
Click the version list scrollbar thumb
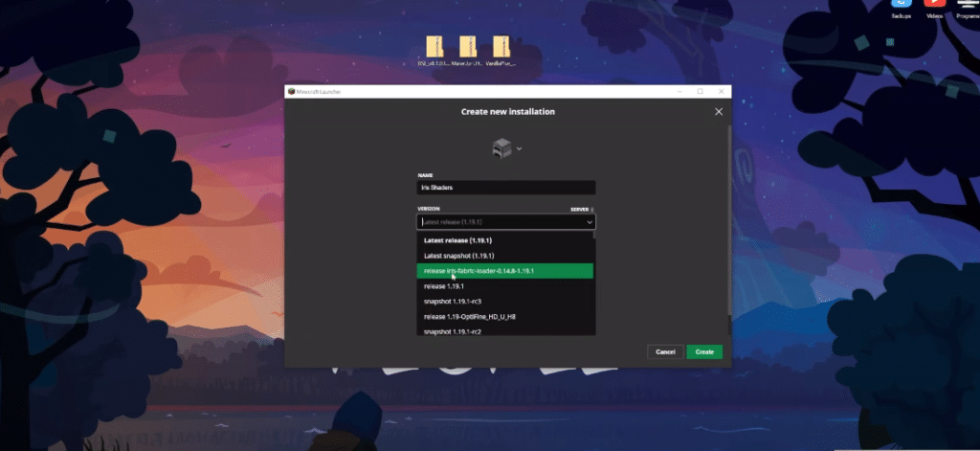(x=594, y=236)
